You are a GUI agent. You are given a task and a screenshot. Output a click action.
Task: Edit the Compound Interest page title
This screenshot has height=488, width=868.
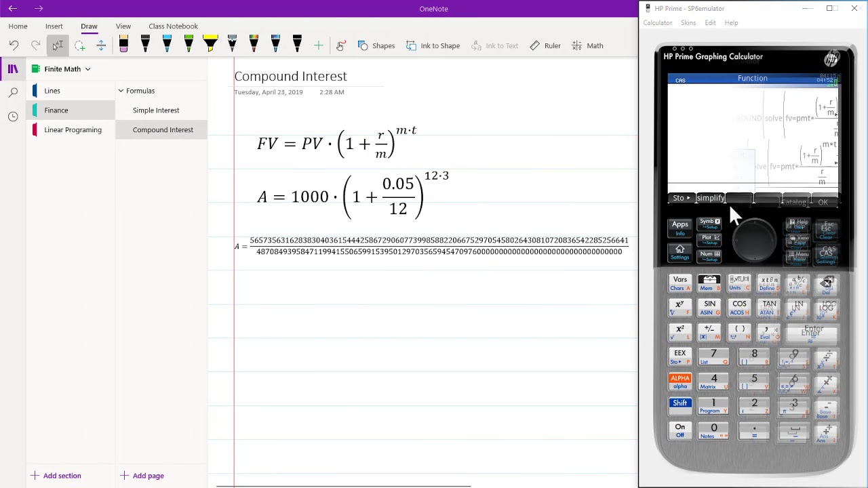tap(290, 76)
